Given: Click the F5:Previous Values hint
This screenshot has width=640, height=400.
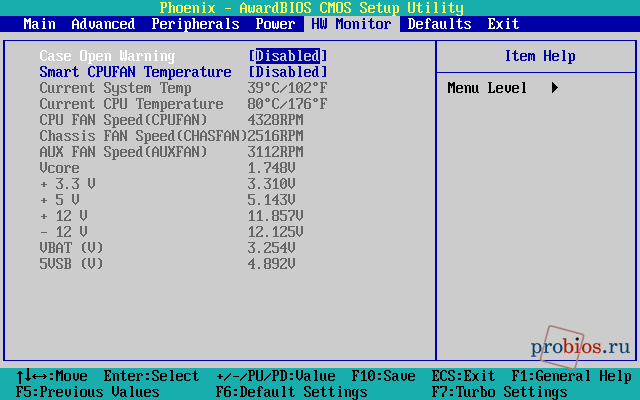Looking at the screenshot, I should click(x=87, y=392).
